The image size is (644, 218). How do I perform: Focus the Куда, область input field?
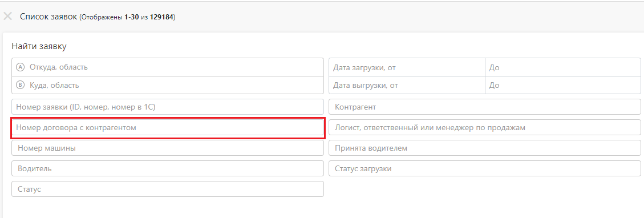click(x=168, y=86)
